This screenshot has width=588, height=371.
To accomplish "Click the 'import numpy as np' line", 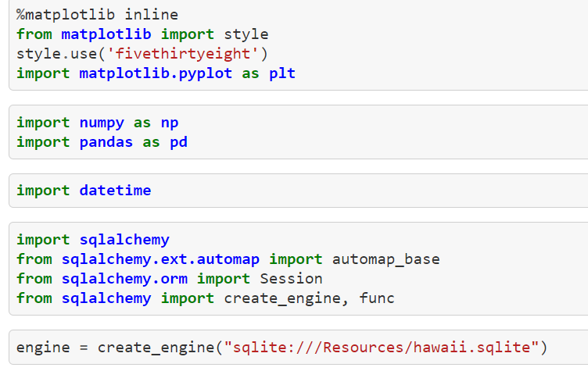I will click(x=98, y=123).
